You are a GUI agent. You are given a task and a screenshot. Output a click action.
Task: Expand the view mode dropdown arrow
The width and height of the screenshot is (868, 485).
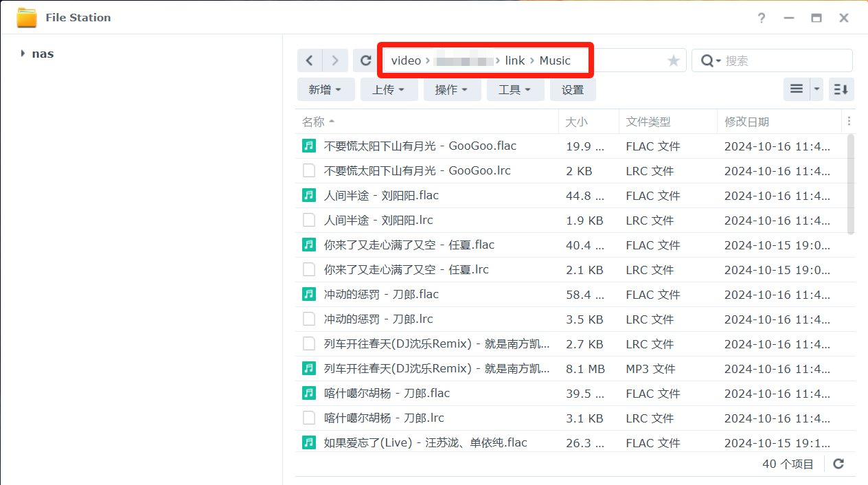pos(816,89)
